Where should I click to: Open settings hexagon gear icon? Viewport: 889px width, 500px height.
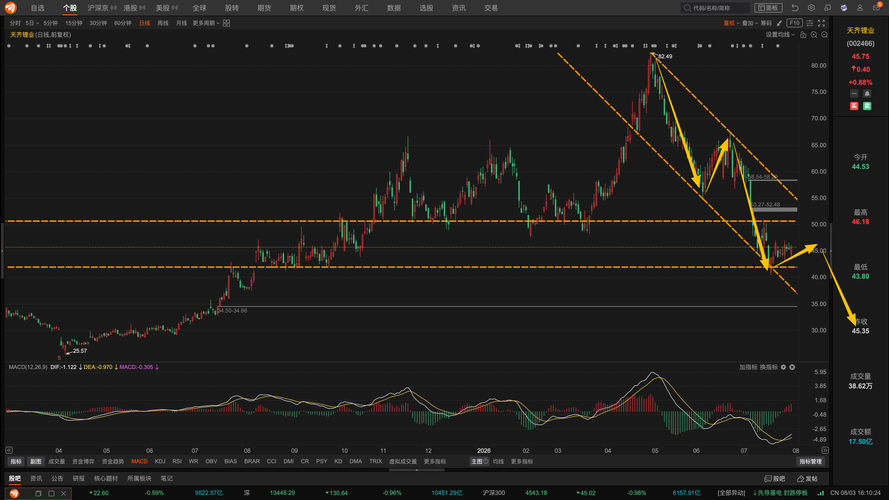pos(811,8)
